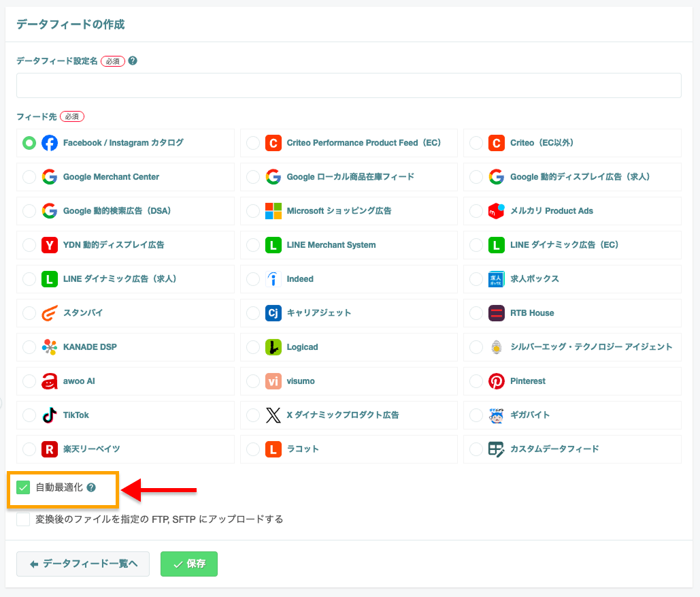This screenshot has height=597, width=700.
Task: Click the ラコット L logo
Action: (x=273, y=449)
